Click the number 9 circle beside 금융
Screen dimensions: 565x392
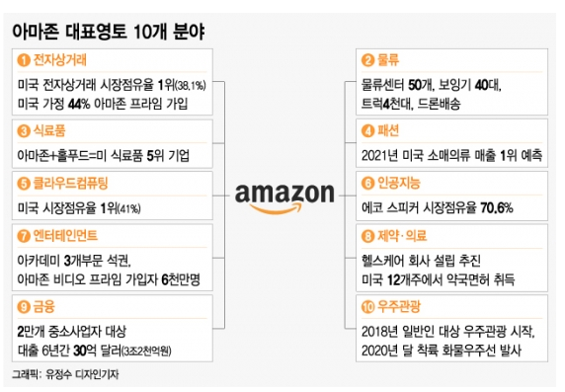(24, 307)
